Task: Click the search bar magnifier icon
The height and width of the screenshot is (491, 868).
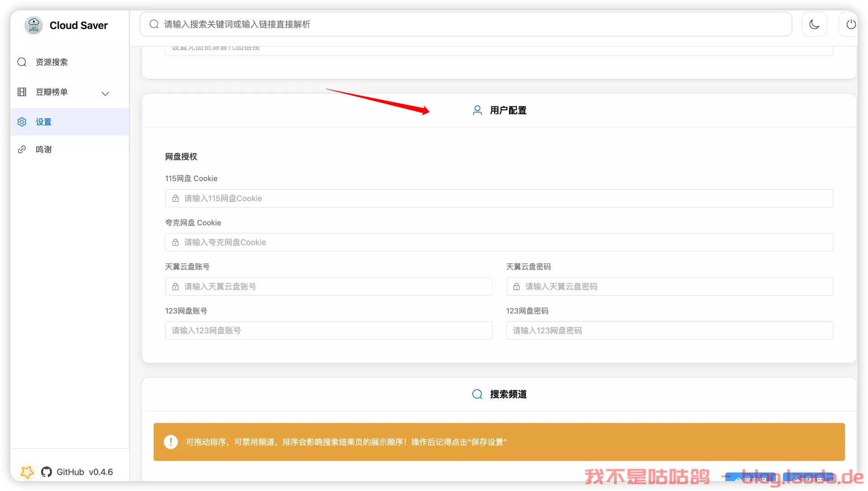Action: pos(154,24)
